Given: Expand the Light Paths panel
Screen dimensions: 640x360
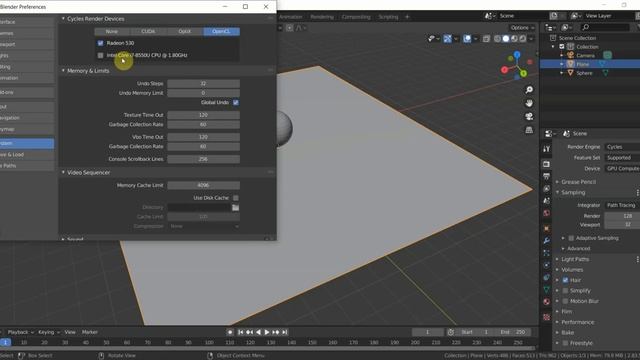Looking at the screenshot, I should click(x=575, y=259).
